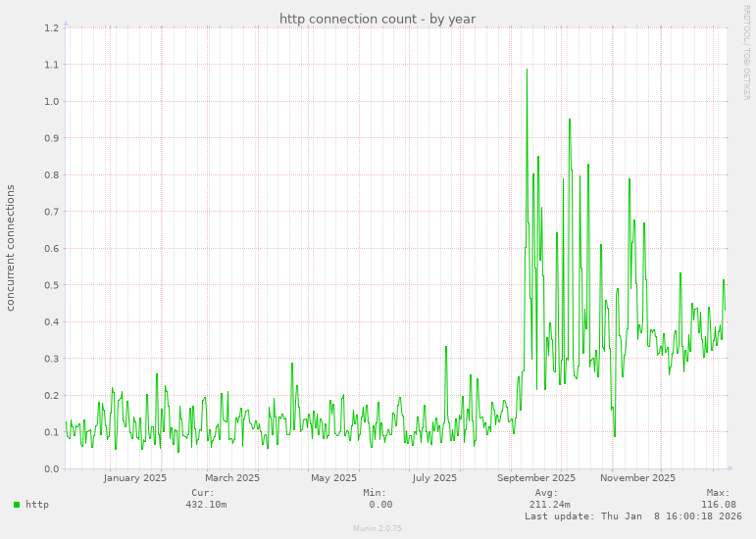756x539 pixels.
Task: Click the "Cur:" column header
Action: 203,493
